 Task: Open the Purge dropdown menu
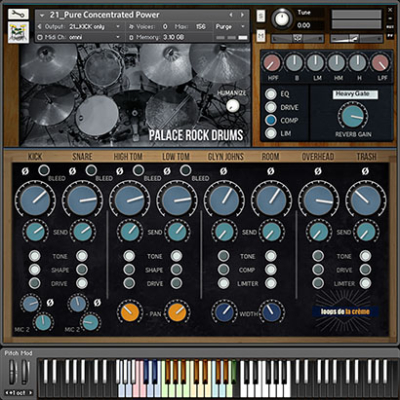(x=230, y=27)
